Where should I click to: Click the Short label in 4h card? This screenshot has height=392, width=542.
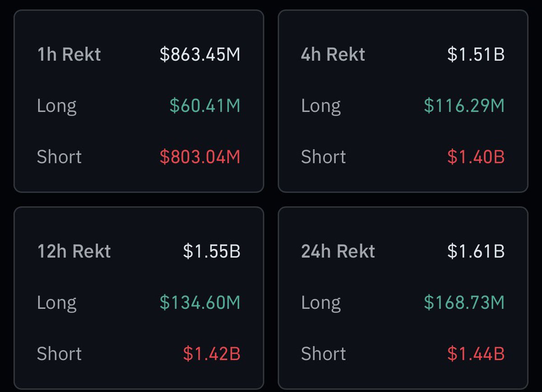[323, 157]
